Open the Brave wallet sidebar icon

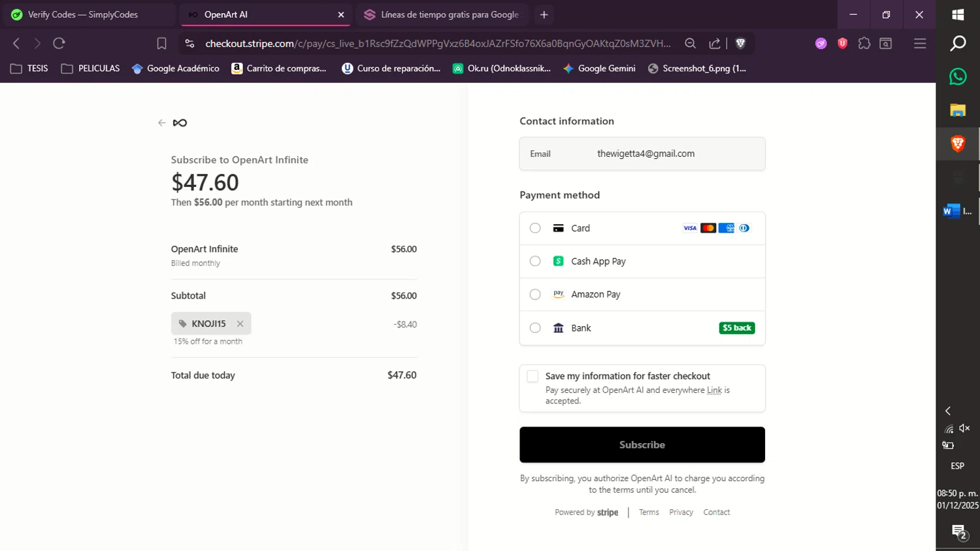[886, 43]
